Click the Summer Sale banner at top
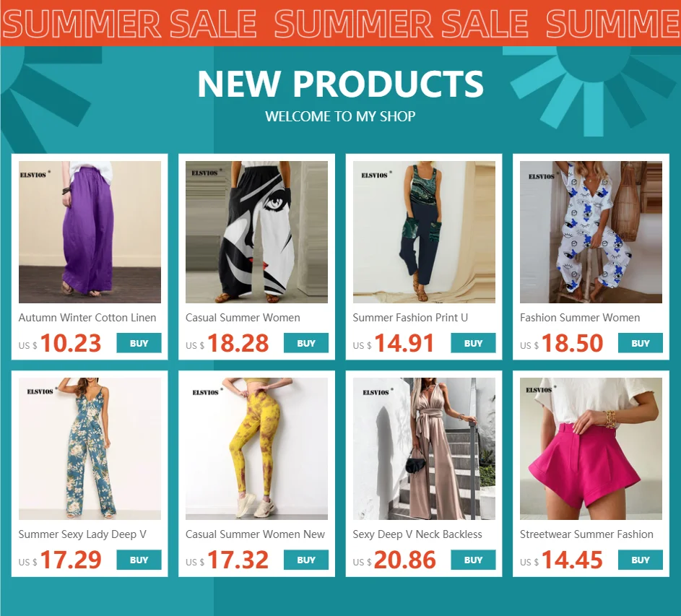This screenshot has width=681, height=616. 341,22
